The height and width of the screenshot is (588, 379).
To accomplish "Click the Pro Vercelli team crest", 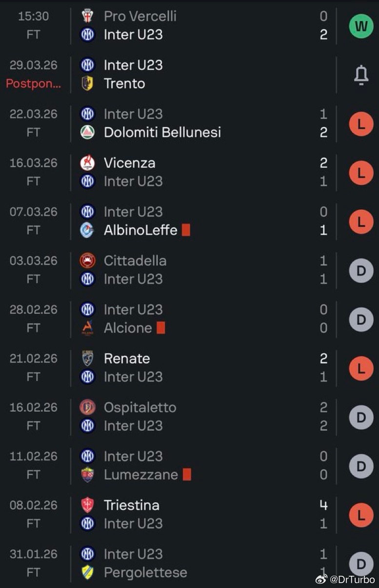I will point(87,16).
